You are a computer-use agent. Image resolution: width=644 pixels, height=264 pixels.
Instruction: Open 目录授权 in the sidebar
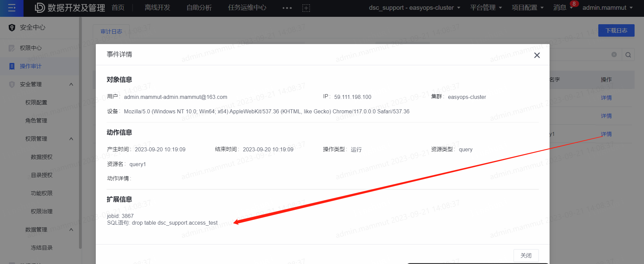42,175
